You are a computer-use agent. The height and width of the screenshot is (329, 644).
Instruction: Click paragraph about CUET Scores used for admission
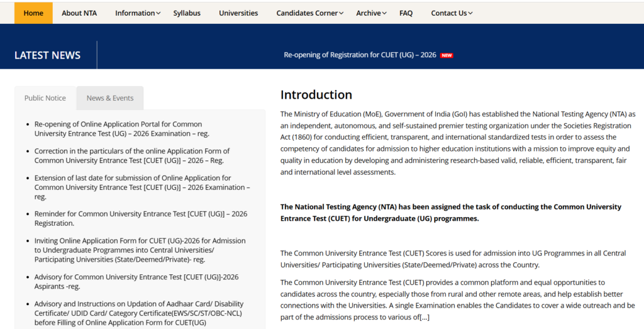453,259
